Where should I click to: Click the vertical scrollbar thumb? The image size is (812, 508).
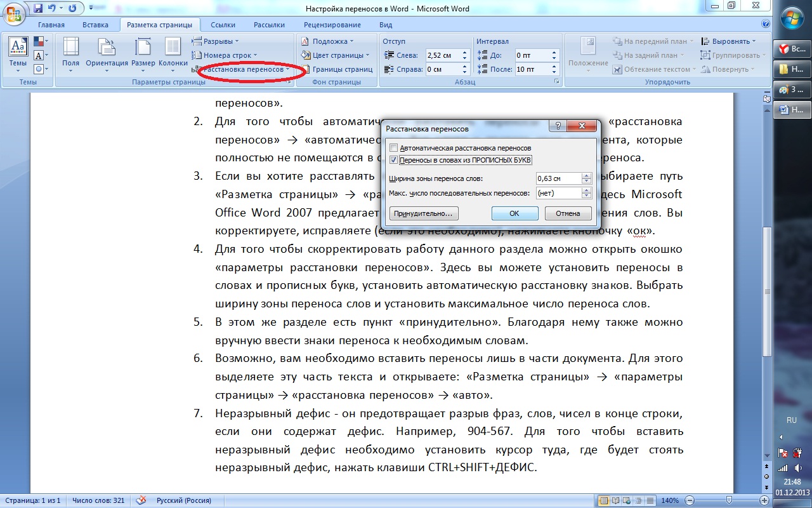(767, 291)
